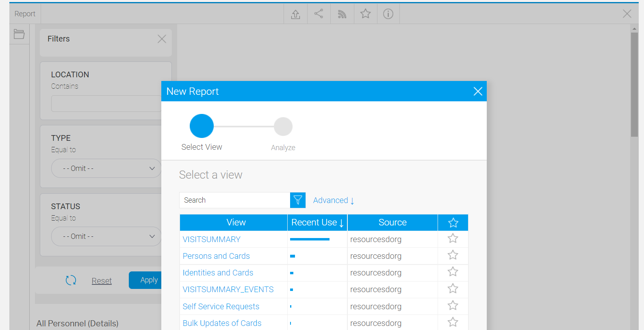Star the Self Service Requests view
The height and width of the screenshot is (330, 644).
point(453,306)
